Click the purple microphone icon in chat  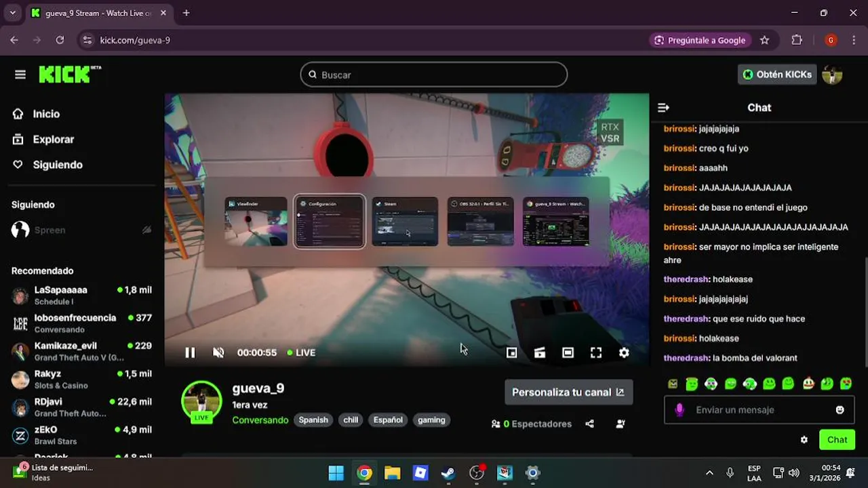tap(679, 410)
